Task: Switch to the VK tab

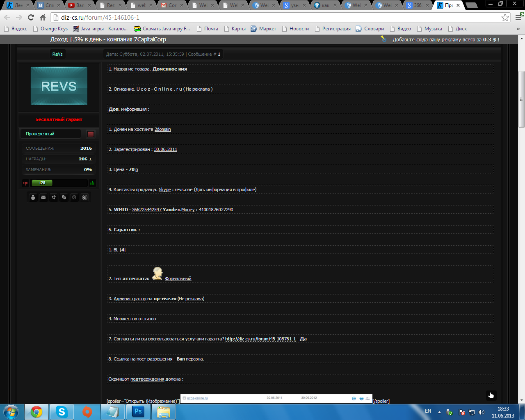Action: point(49,5)
